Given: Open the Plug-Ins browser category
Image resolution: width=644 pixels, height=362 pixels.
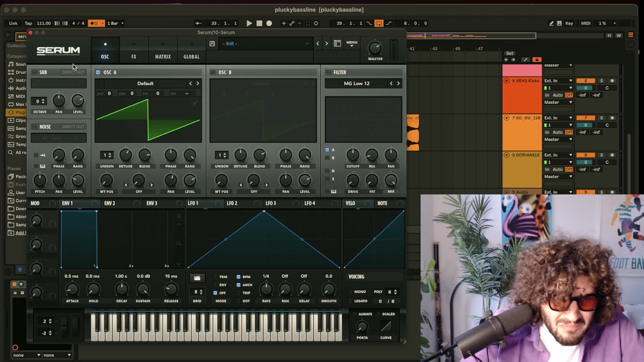Looking at the screenshot, I should 16,112.
